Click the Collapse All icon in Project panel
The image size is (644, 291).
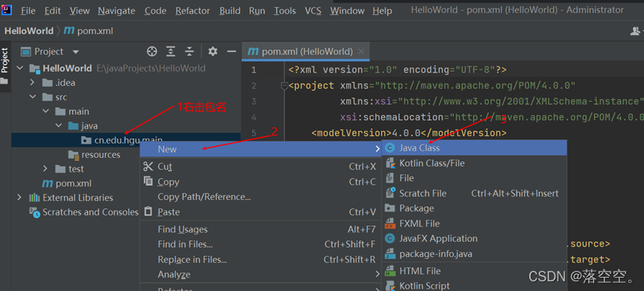click(x=189, y=51)
